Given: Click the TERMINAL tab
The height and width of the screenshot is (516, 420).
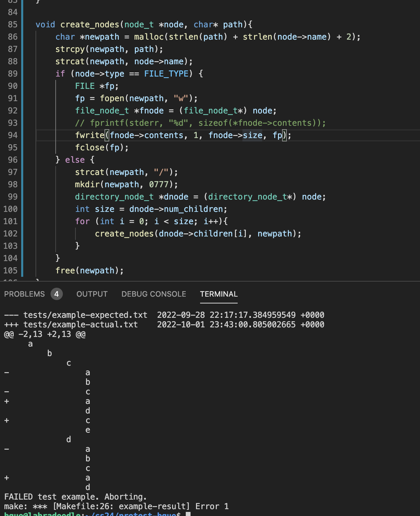Looking at the screenshot, I should point(219,294).
